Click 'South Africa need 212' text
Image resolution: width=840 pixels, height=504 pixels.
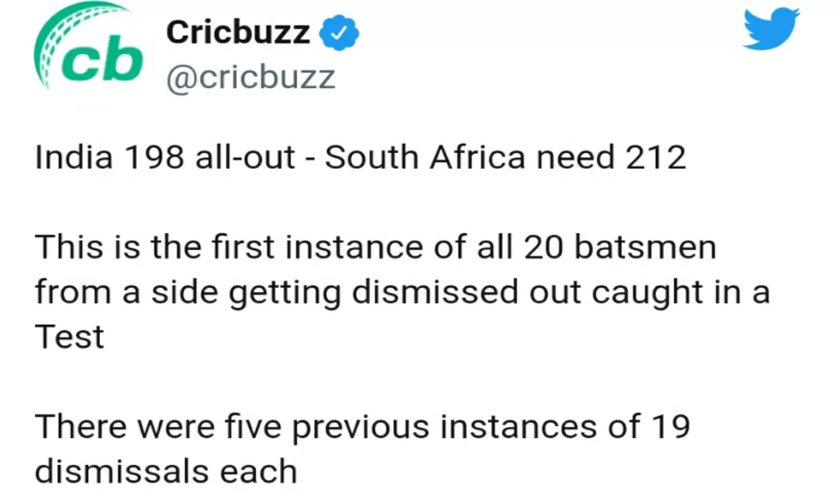pos(505,157)
